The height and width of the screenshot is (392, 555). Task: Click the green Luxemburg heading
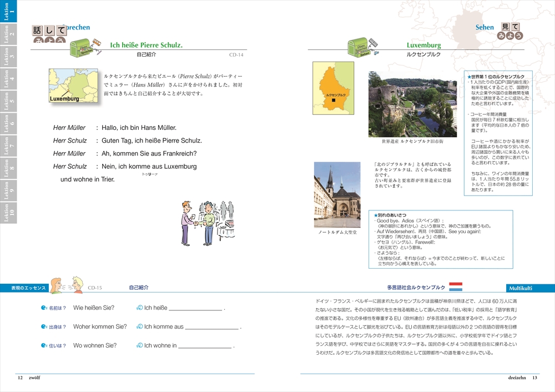click(423, 45)
